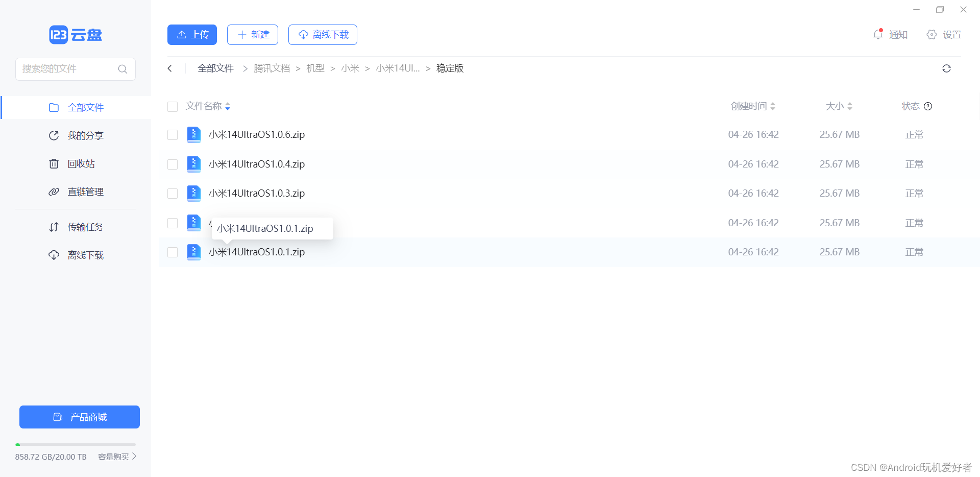Viewport: 980px width, 477px height.
Task: Select the checkbox for 小米14UltraOS1.0.6.zip
Action: pos(173,135)
